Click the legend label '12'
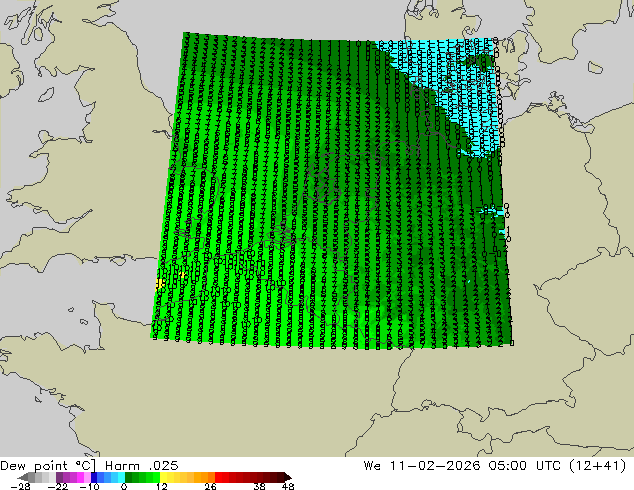Screen dimensions: 634x490 tap(162, 486)
